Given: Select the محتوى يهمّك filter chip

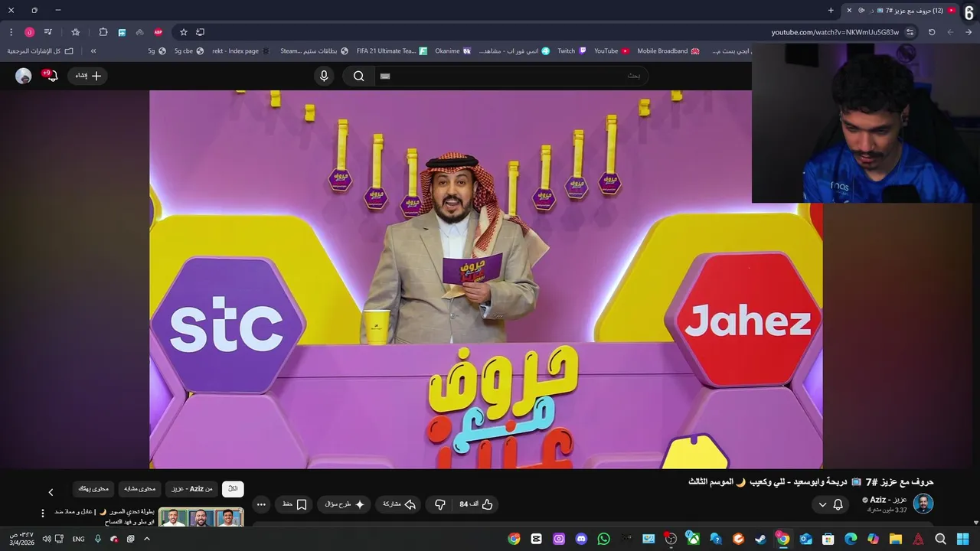Looking at the screenshot, I should point(93,488).
